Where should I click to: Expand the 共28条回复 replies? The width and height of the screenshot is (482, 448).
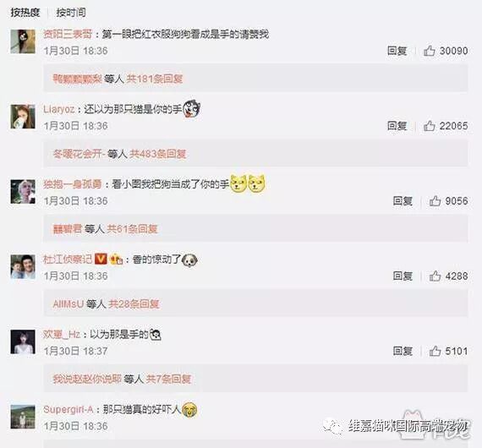click(134, 304)
